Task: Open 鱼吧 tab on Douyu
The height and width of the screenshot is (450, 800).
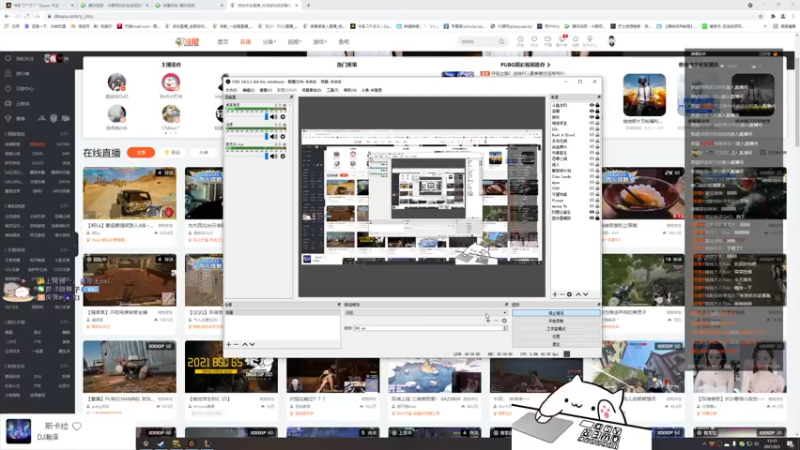Action: [344, 42]
